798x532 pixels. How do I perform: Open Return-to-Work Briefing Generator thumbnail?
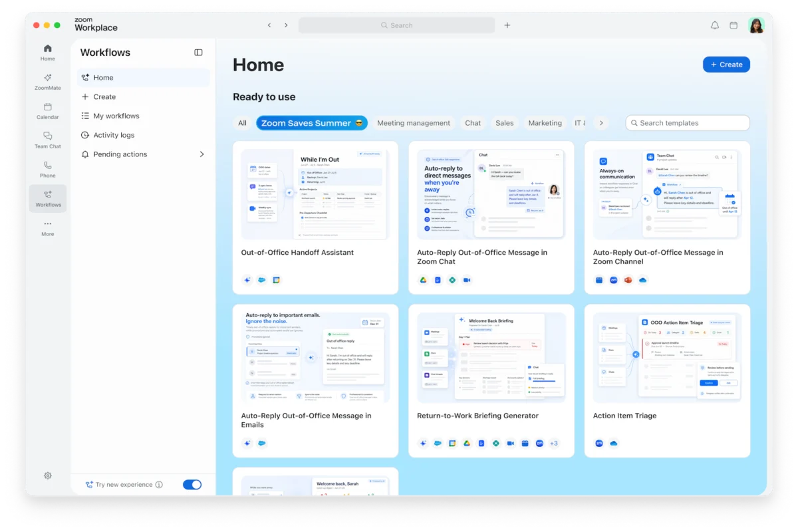click(491, 358)
